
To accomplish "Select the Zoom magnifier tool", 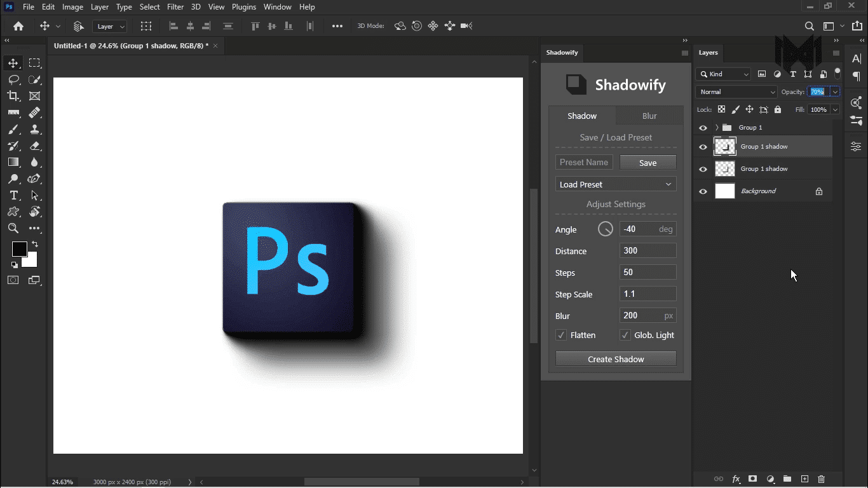I will point(13,228).
